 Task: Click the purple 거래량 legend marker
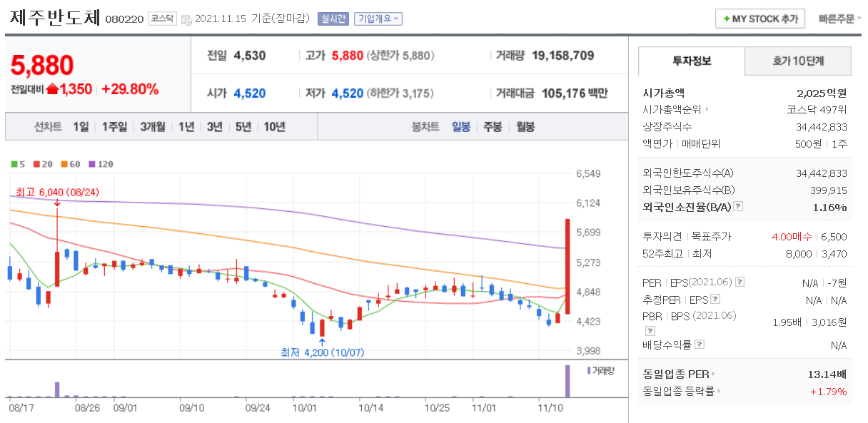(x=589, y=370)
